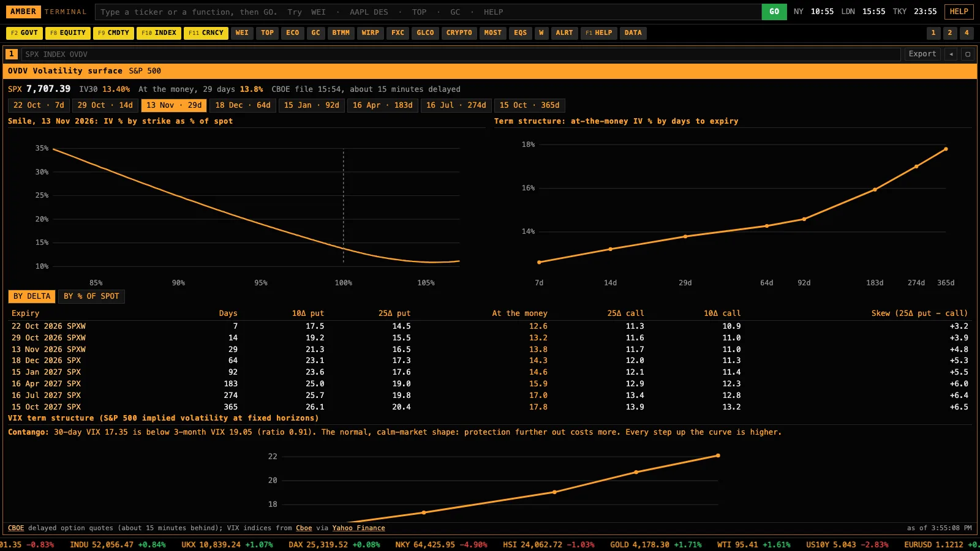Open the WIRP function shortcut
980x551 pixels.
click(x=371, y=33)
